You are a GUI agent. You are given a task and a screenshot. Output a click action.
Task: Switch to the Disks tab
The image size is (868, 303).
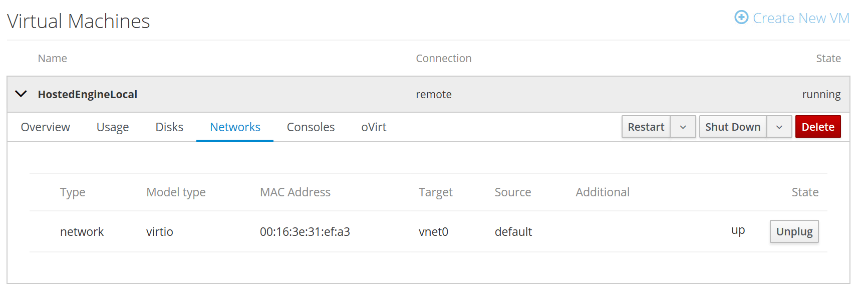[x=169, y=127]
